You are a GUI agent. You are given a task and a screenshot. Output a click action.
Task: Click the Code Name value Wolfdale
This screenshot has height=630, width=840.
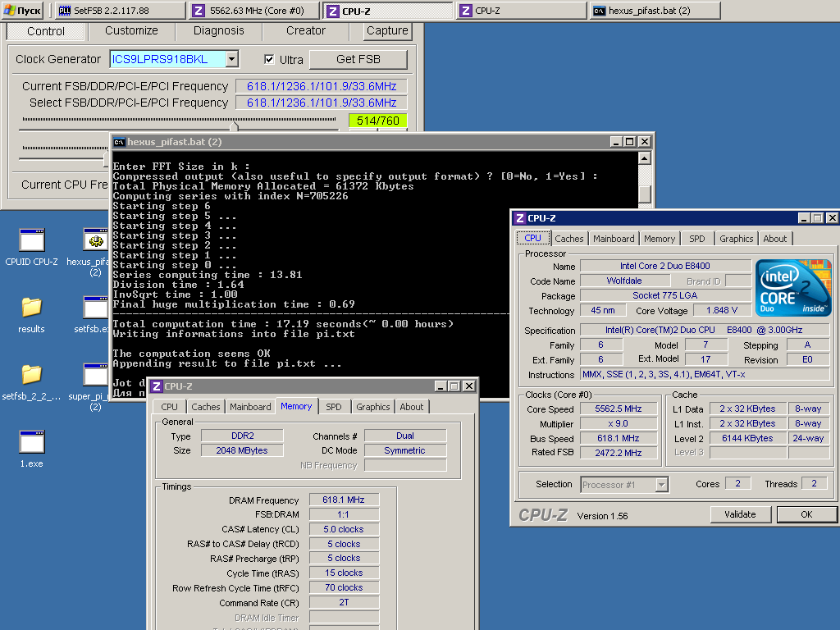624,281
